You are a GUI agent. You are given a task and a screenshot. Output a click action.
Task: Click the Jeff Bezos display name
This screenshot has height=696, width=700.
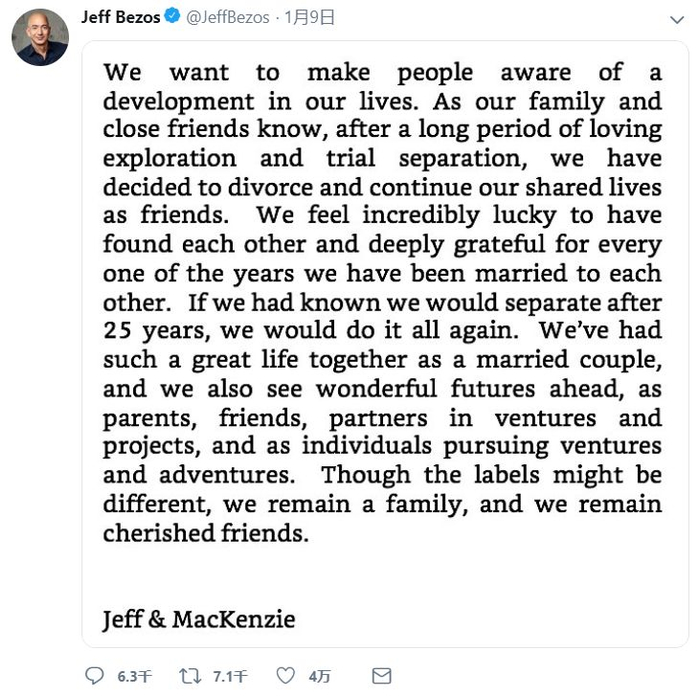120,17
